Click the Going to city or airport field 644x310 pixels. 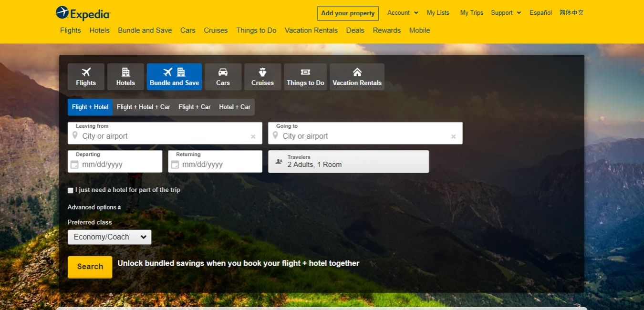click(365, 133)
